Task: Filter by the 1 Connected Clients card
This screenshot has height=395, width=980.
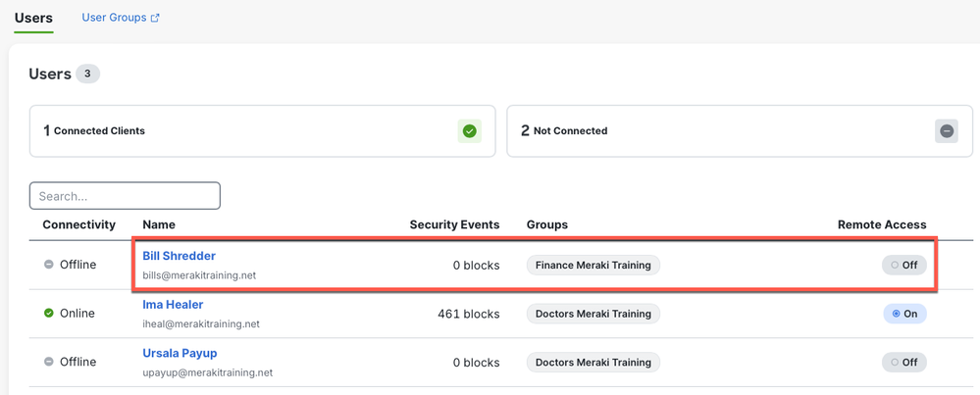Action: 263,131
